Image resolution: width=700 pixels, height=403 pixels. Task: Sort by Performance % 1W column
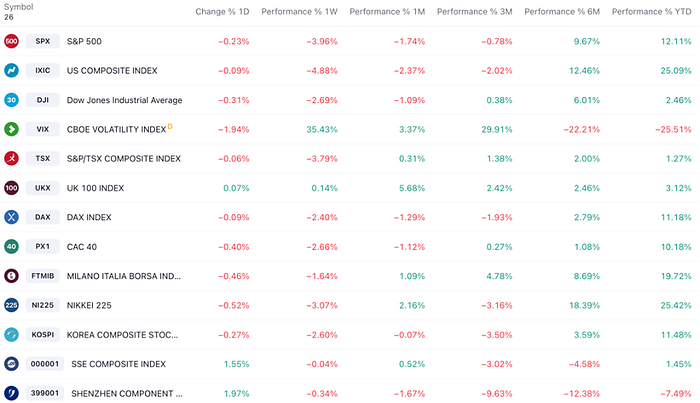[x=299, y=12]
